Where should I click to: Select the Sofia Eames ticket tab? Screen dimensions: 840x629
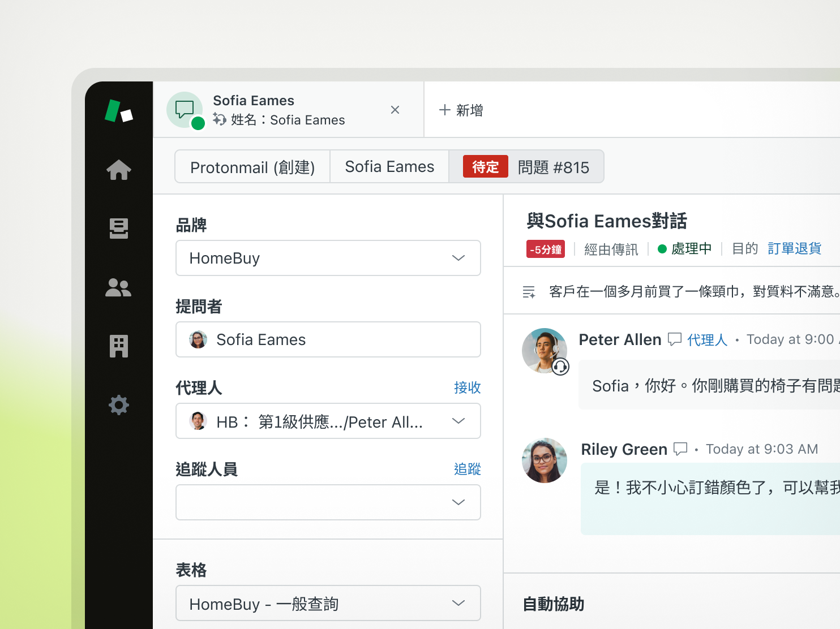click(289, 109)
